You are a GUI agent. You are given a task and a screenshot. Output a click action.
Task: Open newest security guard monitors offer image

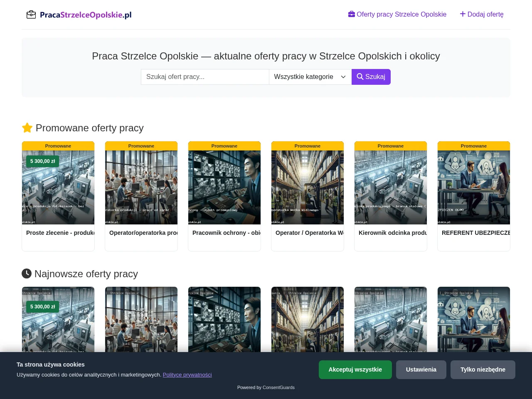click(x=224, y=319)
